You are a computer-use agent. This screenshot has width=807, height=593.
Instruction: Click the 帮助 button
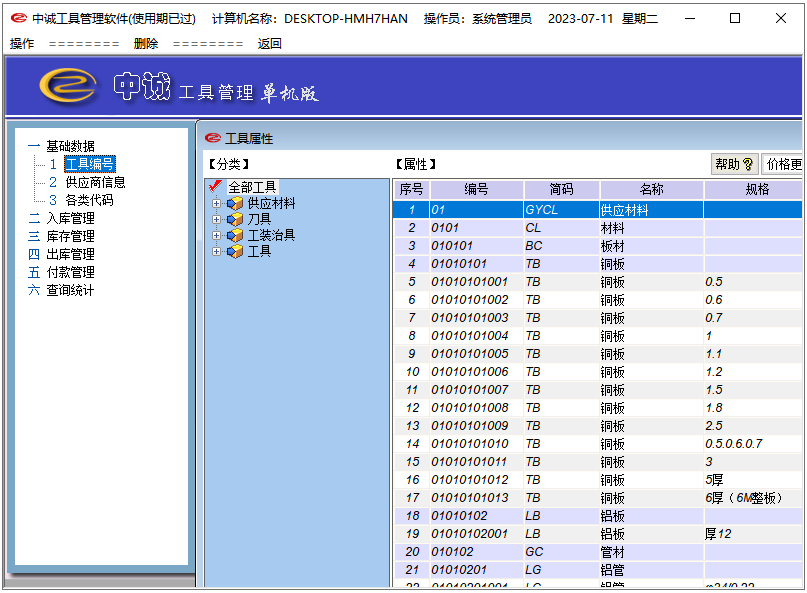pos(734,164)
